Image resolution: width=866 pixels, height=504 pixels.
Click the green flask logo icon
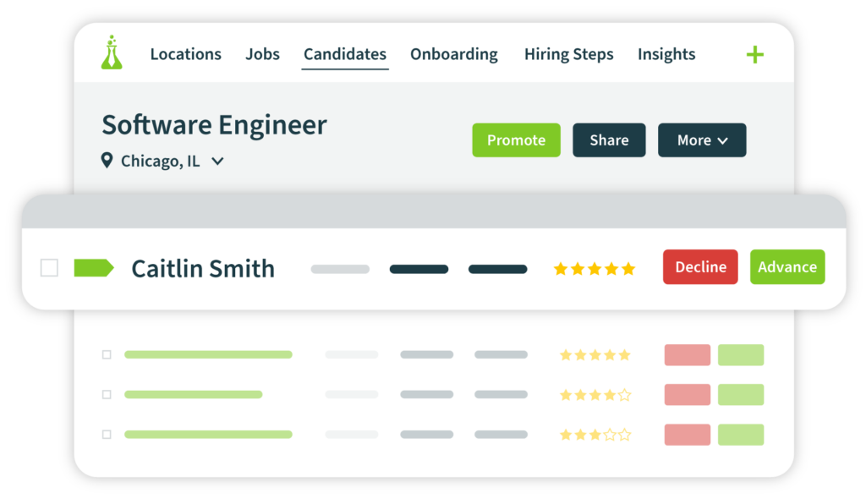tap(112, 52)
